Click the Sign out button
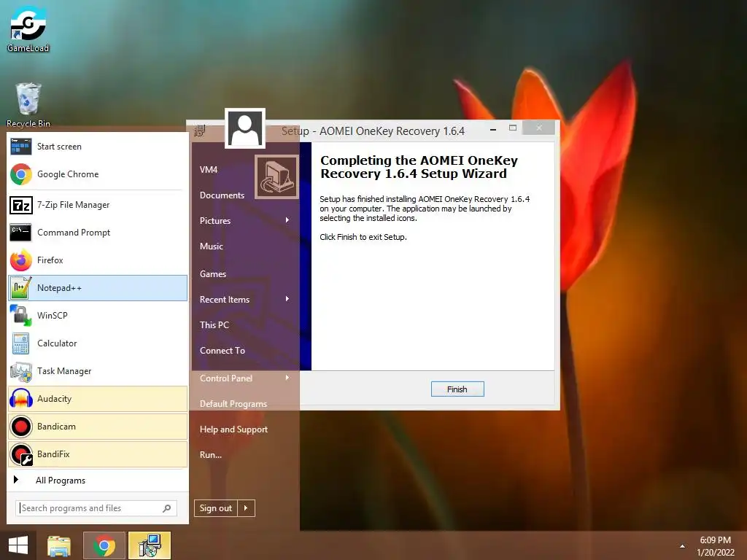 (216, 508)
